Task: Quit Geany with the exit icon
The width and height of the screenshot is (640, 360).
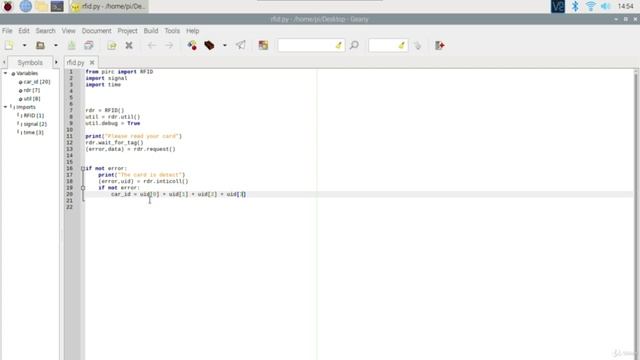Action: [x=440, y=45]
